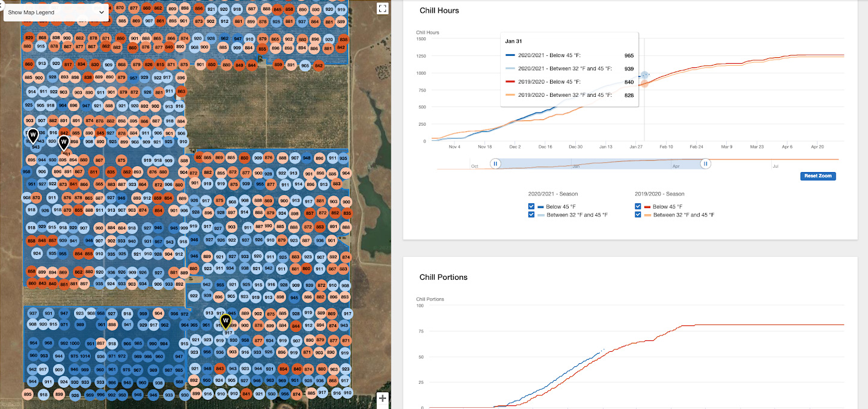Uncheck Below 45 °F for 2020/2021 season
The height and width of the screenshot is (409, 868).
click(x=531, y=206)
